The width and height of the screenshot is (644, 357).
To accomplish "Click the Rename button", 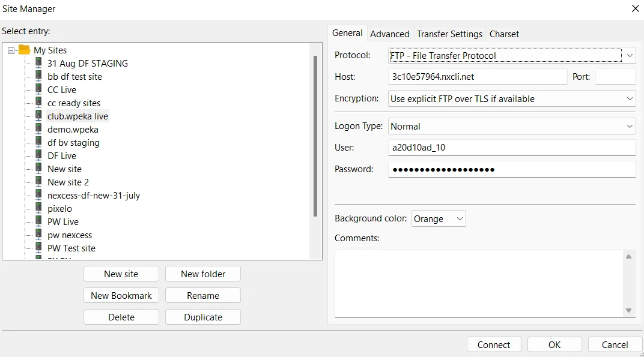I will (x=203, y=295).
